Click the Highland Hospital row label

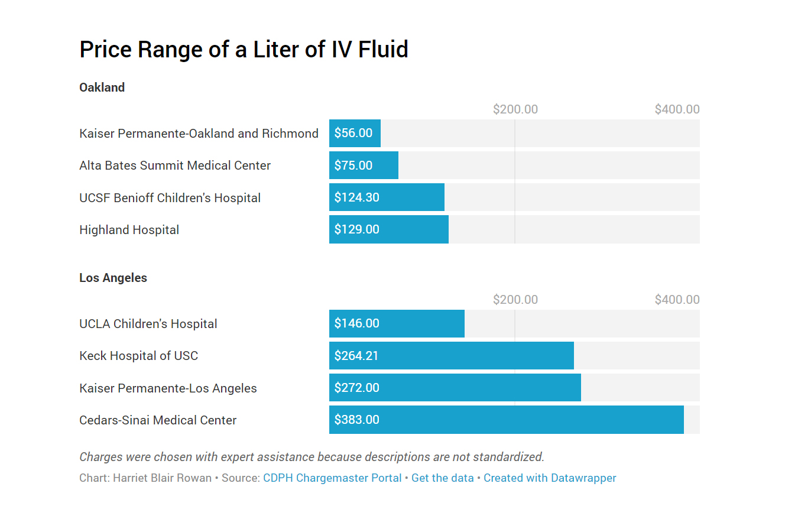[x=129, y=230]
